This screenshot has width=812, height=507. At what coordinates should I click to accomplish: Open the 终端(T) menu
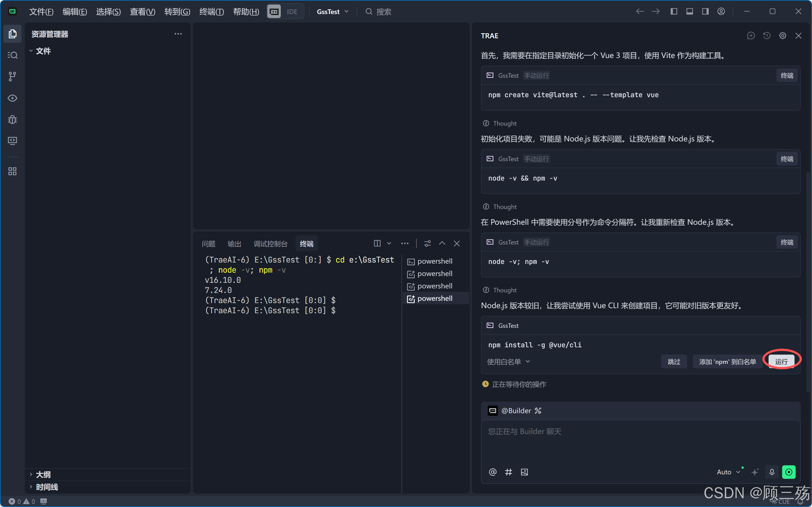point(211,11)
